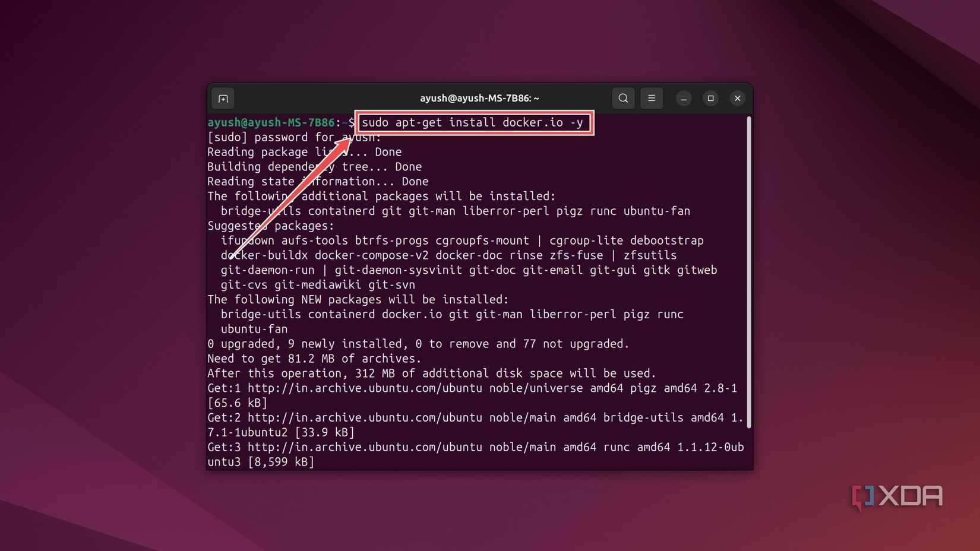The image size is (980, 551).
Task: Click the 'Suggested packages:' line
Action: [271, 226]
